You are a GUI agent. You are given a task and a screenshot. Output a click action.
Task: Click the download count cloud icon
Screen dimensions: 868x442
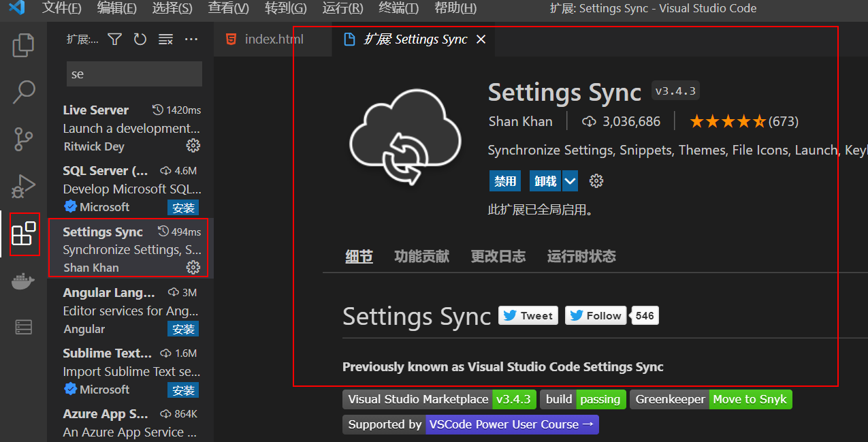tap(589, 122)
